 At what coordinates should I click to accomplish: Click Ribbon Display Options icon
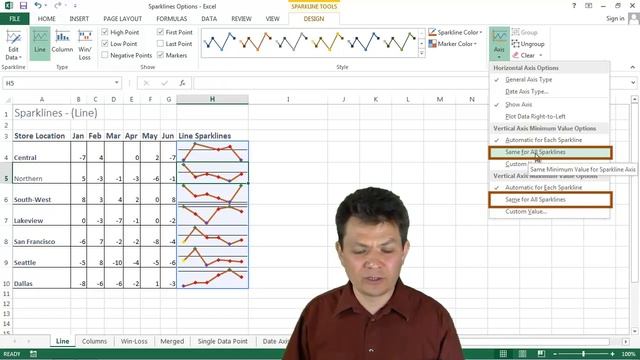click(x=589, y=6)
